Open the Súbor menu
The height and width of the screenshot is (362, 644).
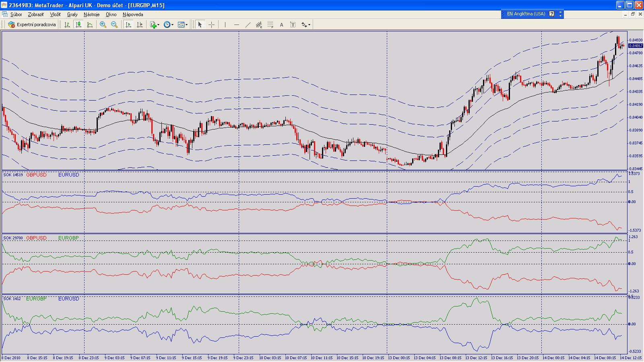pos(16,14)
